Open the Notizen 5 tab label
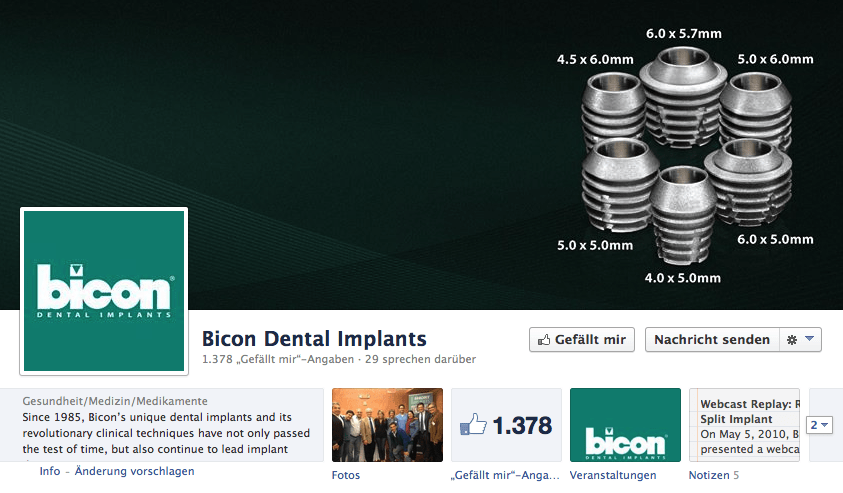This screenshot has width=843, height=493. point(714,475)
